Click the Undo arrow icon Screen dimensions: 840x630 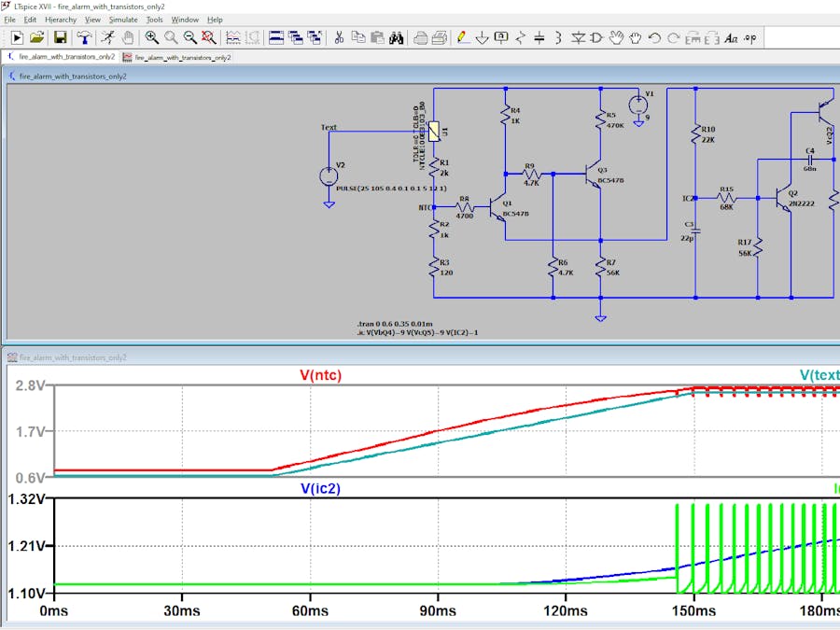tap(653, 37)
